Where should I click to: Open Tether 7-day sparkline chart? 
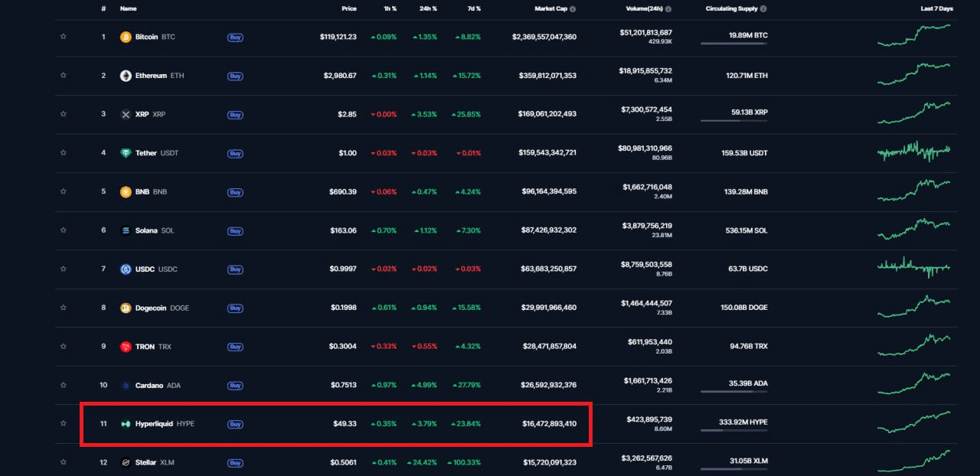pos(914,152)
